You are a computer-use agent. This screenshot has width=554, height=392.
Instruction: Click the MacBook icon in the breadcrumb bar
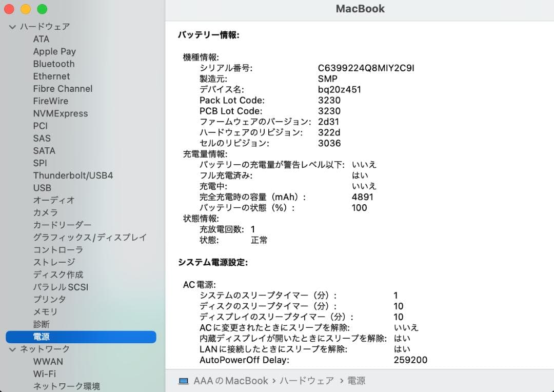coord(184,381)
